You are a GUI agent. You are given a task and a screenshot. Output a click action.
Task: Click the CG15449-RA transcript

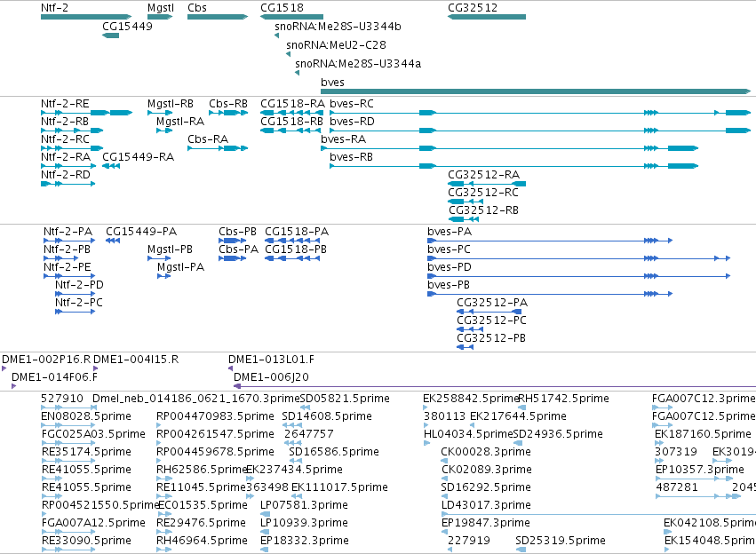pos(111,166)
